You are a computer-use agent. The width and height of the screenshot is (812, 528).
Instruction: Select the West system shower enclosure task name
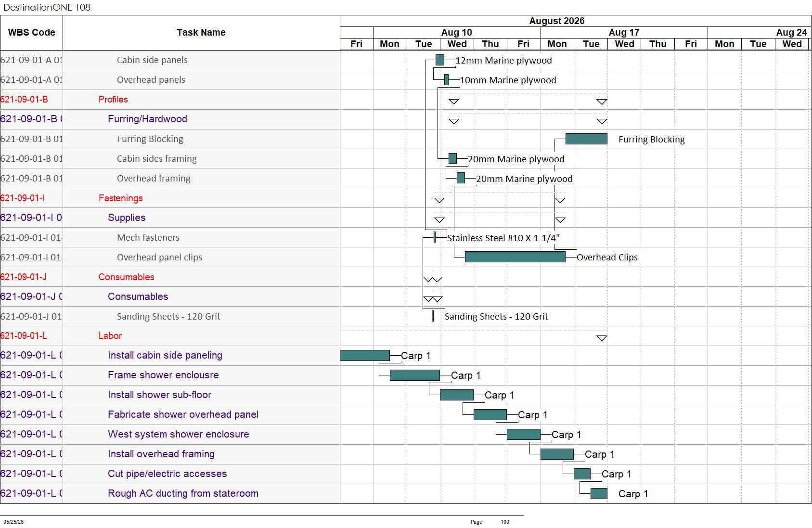[x=178, y=434]
